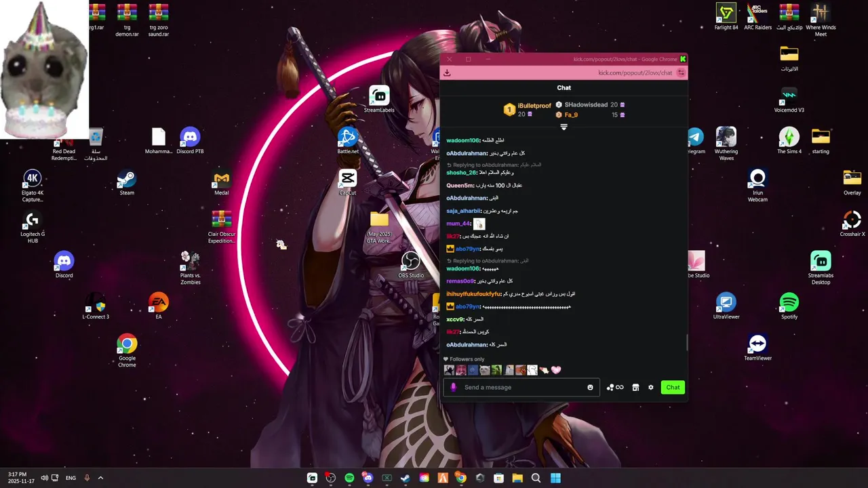Focus the Send a message field
This screenshot has height=488, width=868.
pyautogui.click(x=521, y=388)
